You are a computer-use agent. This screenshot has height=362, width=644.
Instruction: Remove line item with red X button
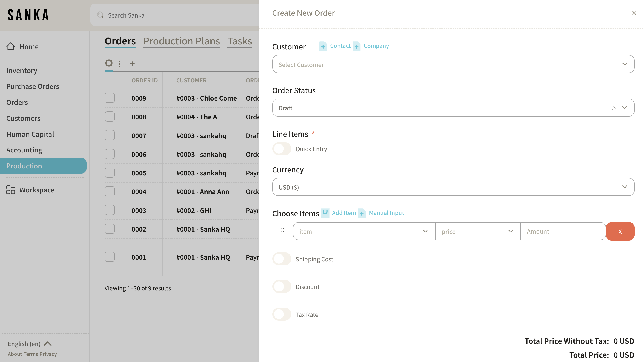tap(620, 232)
